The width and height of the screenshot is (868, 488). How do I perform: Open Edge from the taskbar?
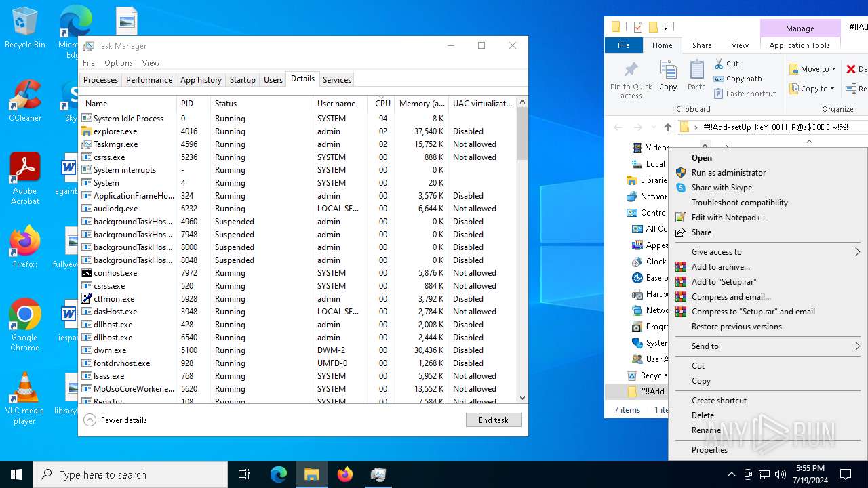pos(279,474)
